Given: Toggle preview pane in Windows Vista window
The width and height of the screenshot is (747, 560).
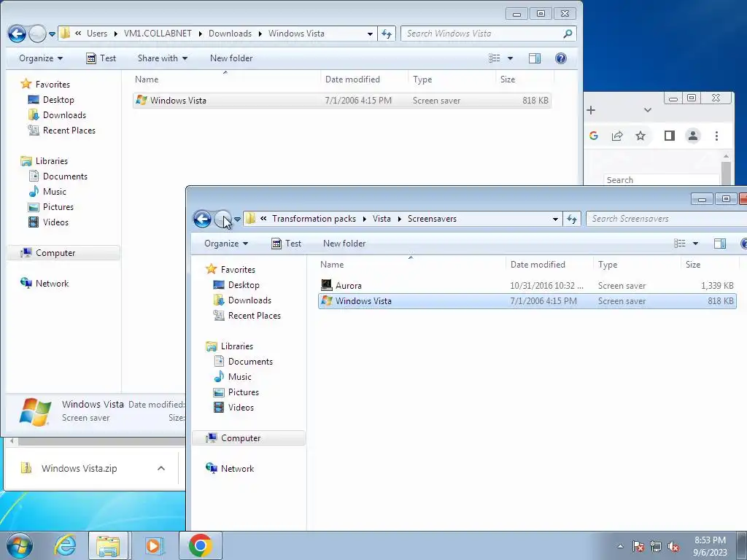Looking at the screenshot, I should pyautogui.click(x=535, y=58).
